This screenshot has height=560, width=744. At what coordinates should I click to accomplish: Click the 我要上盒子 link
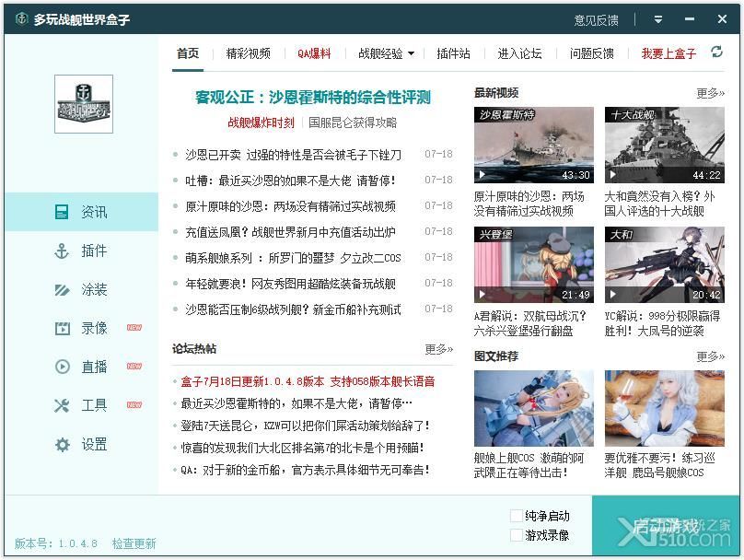tap(668, 53)
